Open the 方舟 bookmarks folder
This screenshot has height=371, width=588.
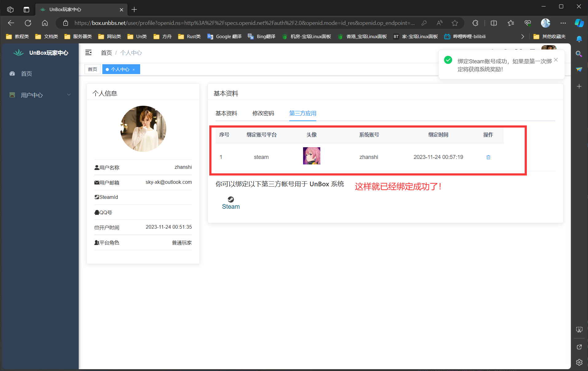pyautogui.click(x=163, y=37)
